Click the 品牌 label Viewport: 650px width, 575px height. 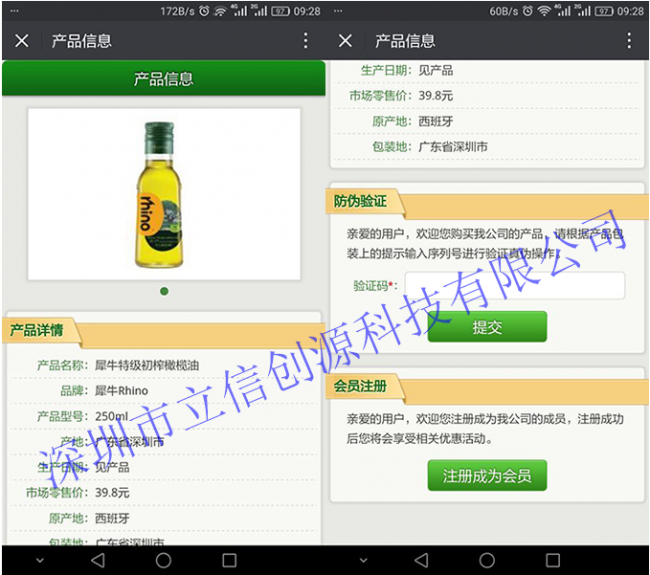pos(74,391)
